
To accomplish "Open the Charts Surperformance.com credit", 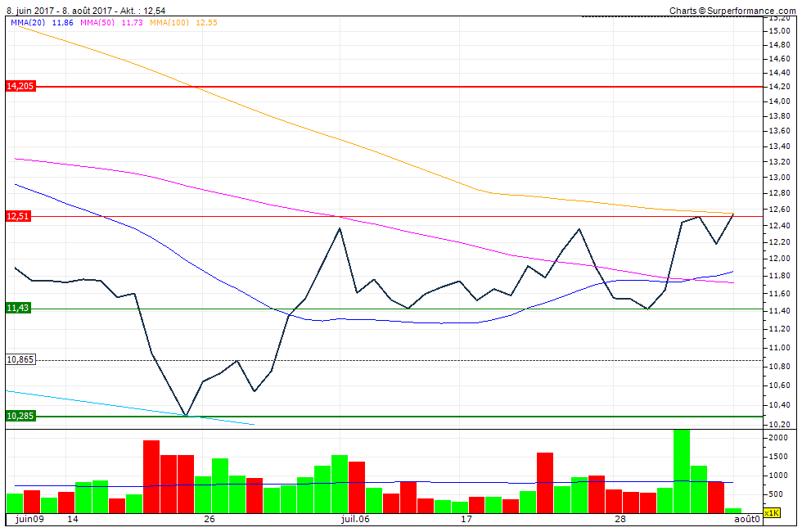I will (x=732, y=11).
